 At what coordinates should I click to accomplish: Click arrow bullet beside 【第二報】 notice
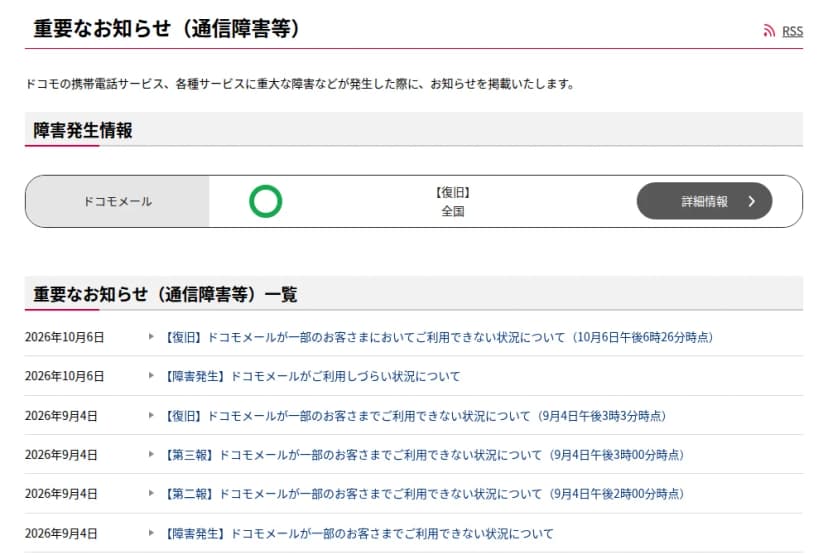point(151,493)
